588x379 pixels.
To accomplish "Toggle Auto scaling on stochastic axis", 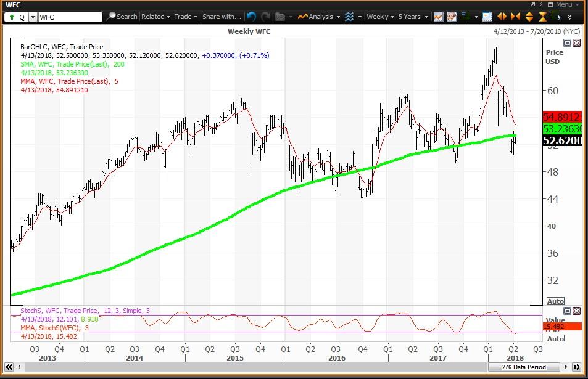I will pos(555,338).
